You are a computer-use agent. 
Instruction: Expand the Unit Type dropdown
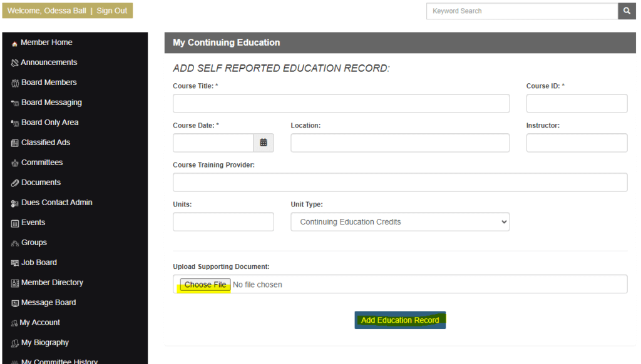coord(400,222)
